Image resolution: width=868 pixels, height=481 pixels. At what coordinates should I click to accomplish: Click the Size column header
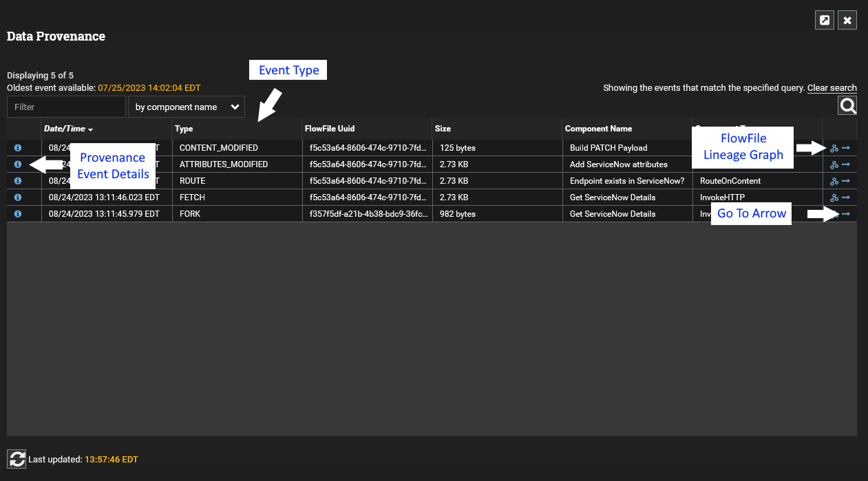pos(443,129)
